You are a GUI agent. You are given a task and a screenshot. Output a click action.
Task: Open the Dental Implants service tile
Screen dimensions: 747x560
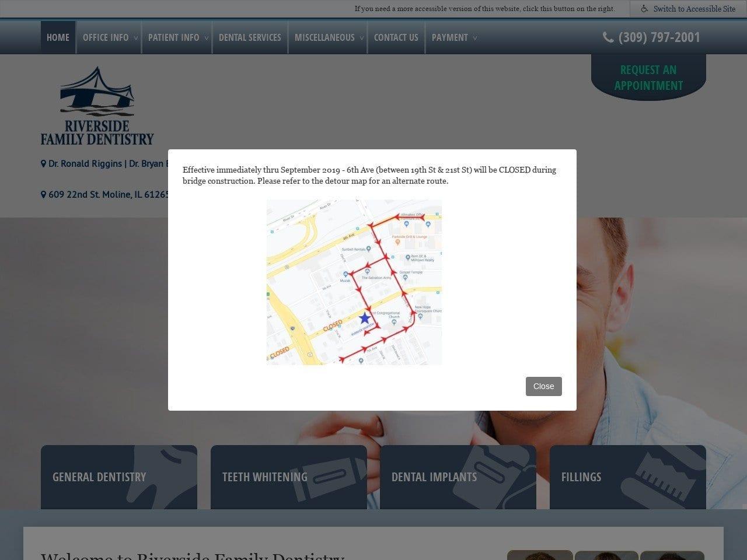click(458, 477)
